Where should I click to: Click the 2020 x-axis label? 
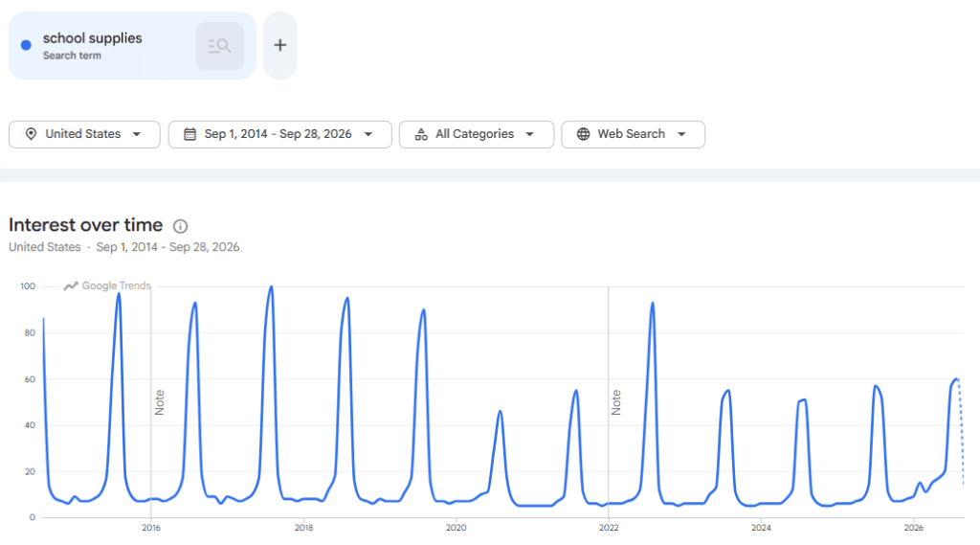click(x=457, y=528)
